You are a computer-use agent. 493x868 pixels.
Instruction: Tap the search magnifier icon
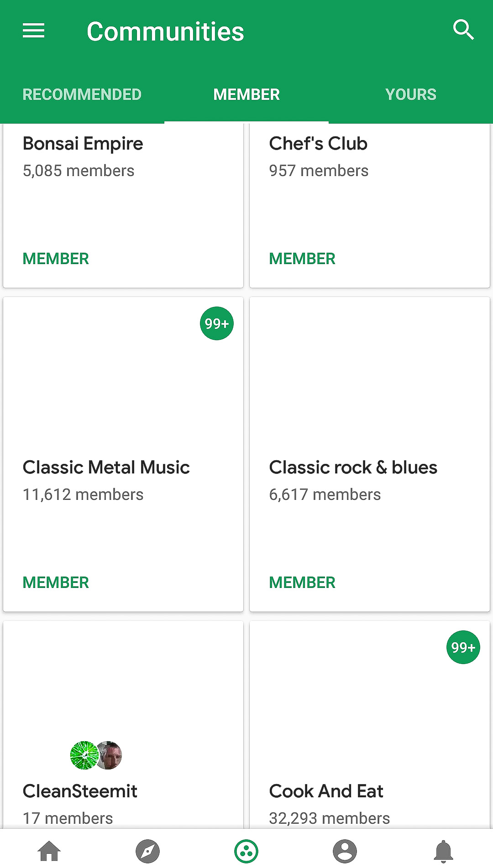(463, 30)
